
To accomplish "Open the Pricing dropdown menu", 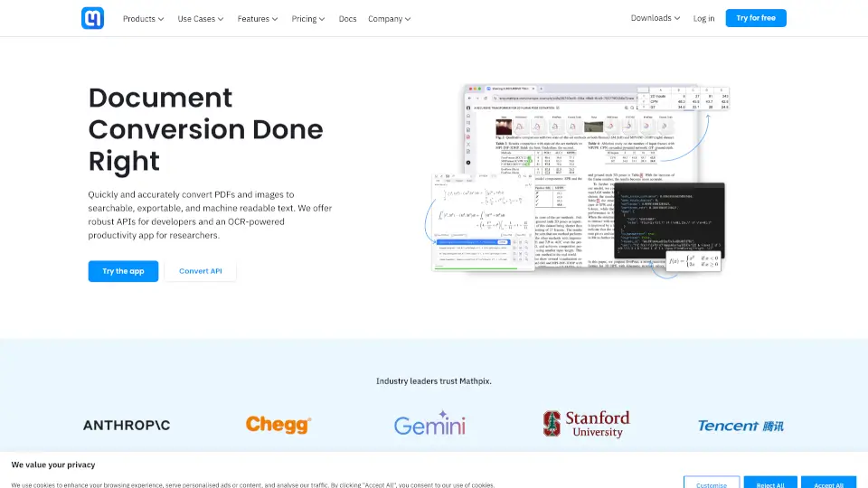I will tap(308, 19).
